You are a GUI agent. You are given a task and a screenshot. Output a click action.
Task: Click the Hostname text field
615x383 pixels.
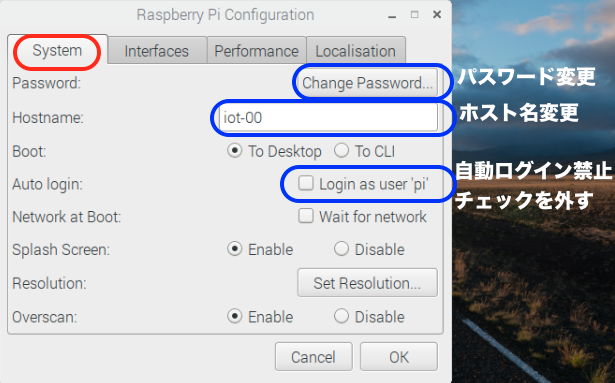click(x=328, y=117)
